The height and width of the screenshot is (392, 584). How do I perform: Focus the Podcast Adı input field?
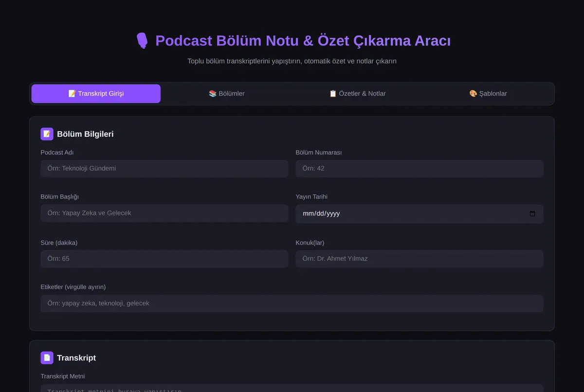click(x=164, y=168)
